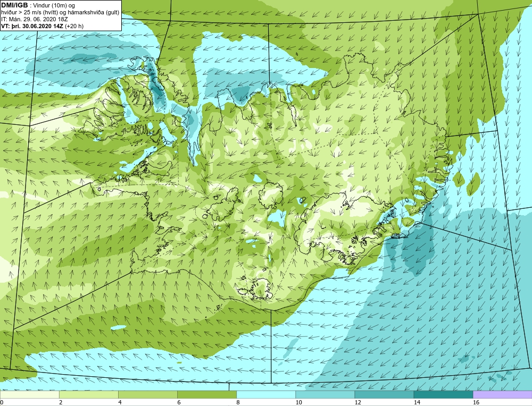This screenshot has width=532, height=406.
Task: Select the 10–12 m/s turquoise swatch
Action: pyautogui.click(x=325, y=394)
